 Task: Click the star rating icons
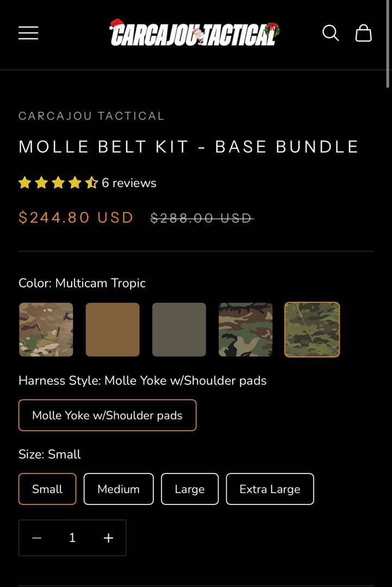click(58, 183)
